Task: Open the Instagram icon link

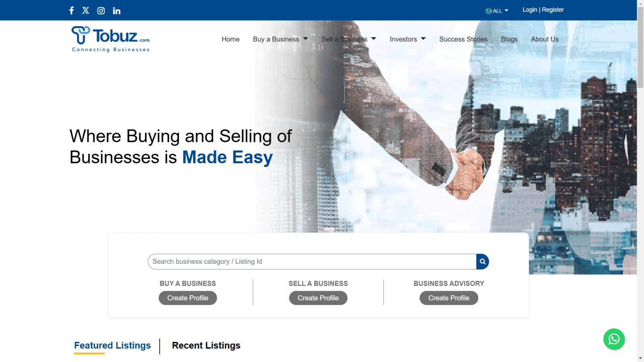Action: [101, 11]
